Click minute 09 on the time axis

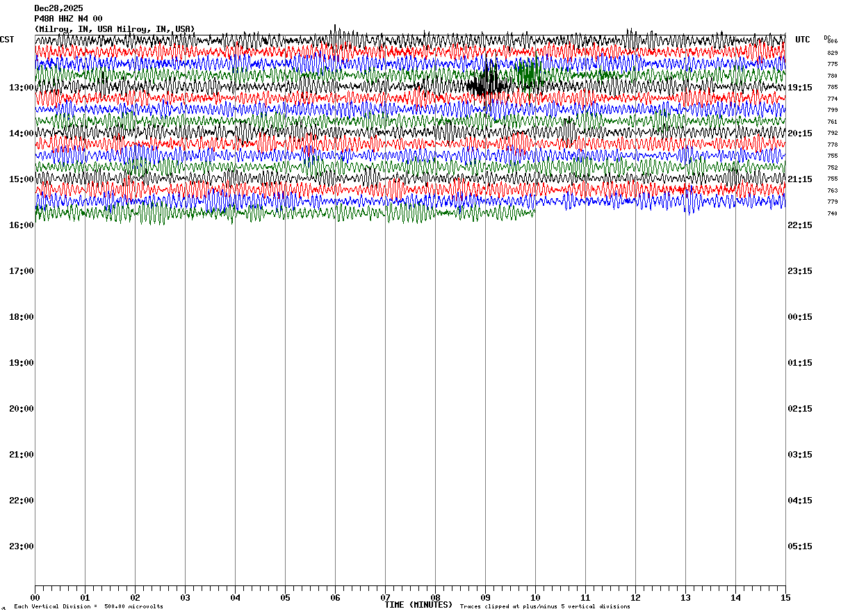(x=485, y=597)
